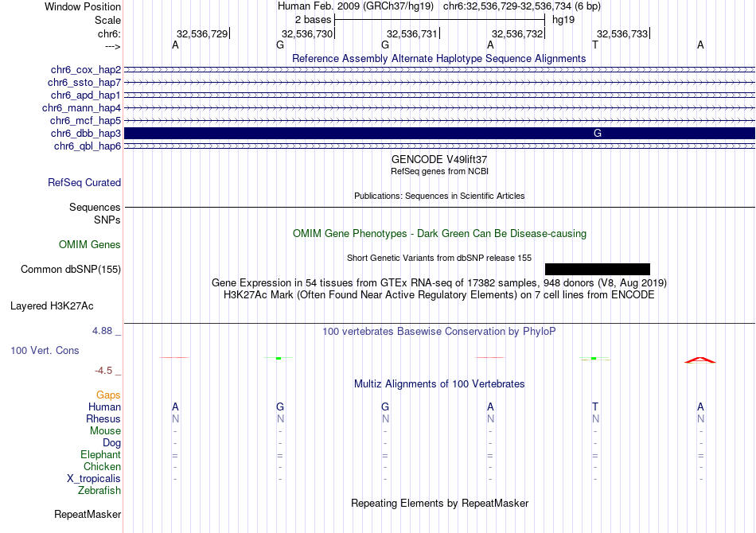Open Short Genetic Variants from dbSNP release 155
756x533 pixels.
(x=439, y=258)
